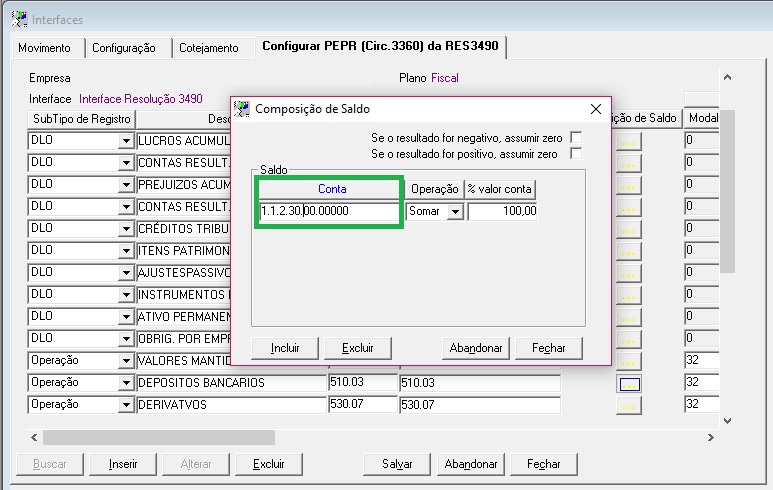
Task: Expand SubTipo dropdown for LUCROS ACUMUL row
Action: pos(126,141)
